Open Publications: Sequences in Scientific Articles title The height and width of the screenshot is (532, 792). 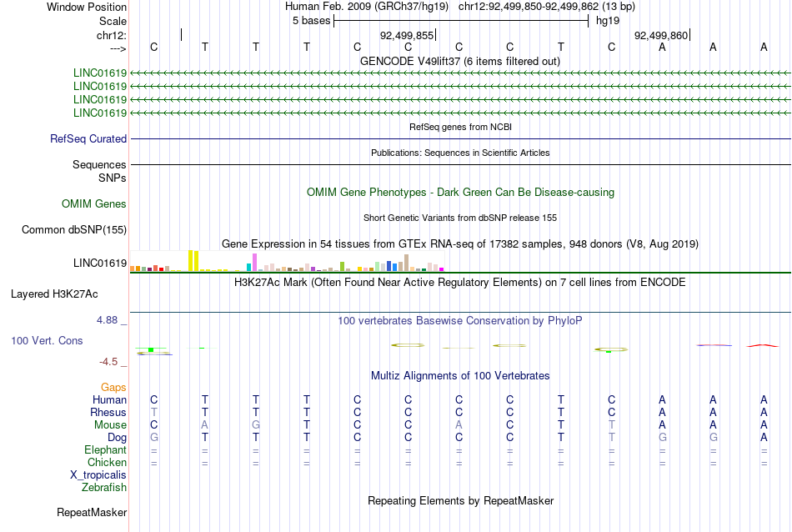click(460, 153)
